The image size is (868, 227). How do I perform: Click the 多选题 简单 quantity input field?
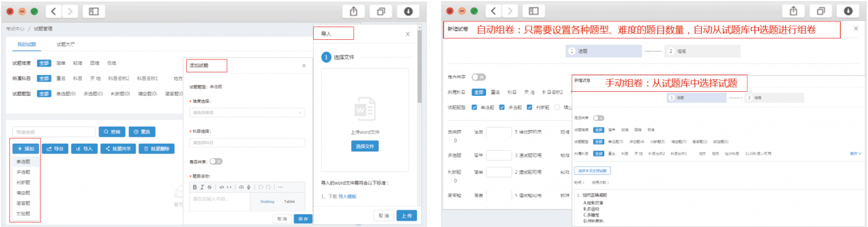pyautogui.click(x=499, y=155)
